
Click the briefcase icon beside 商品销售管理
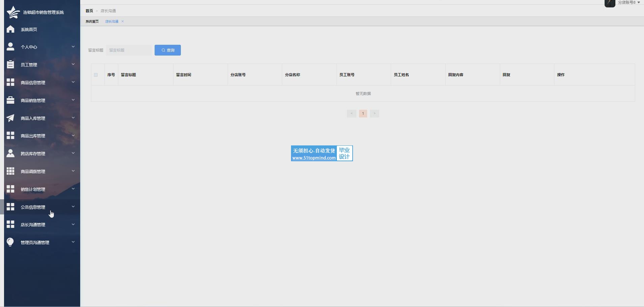pyautogui.click(x=10, y=100)
